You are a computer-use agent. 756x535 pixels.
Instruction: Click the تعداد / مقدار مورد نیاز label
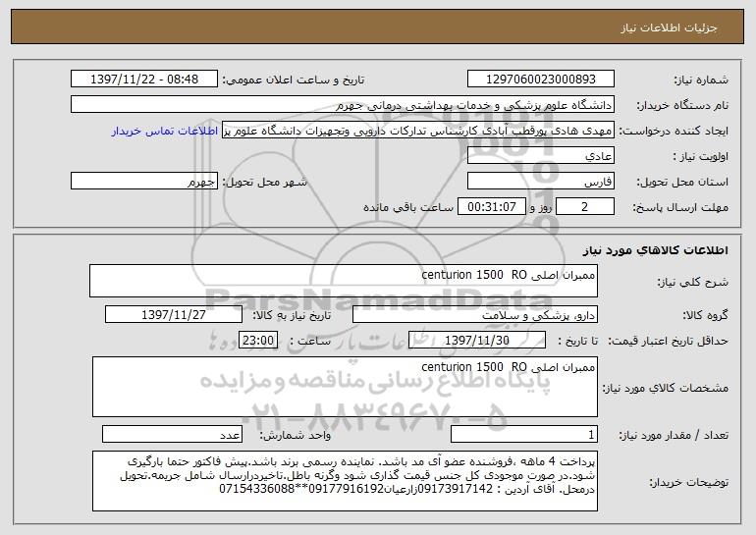pos(674,436)
